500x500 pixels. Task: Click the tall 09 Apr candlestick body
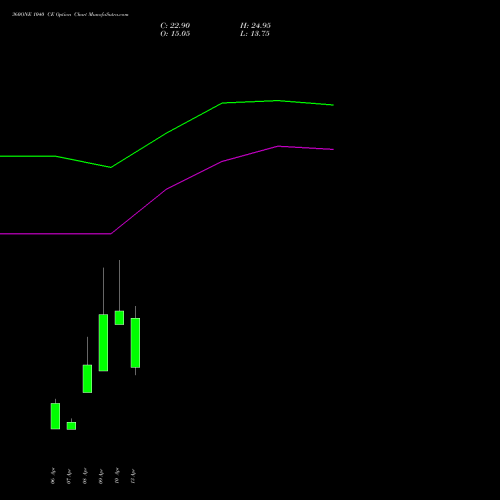click(103, 342)
